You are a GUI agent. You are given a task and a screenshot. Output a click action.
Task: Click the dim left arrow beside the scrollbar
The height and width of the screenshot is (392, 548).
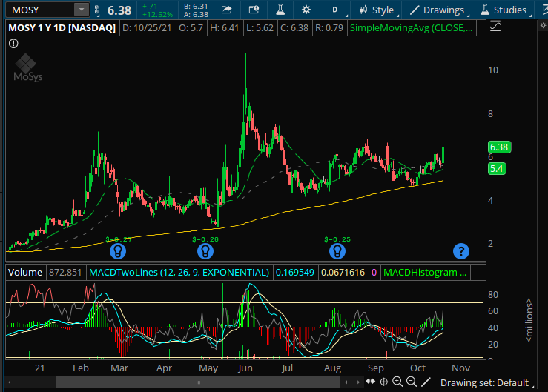coord(346,382)
